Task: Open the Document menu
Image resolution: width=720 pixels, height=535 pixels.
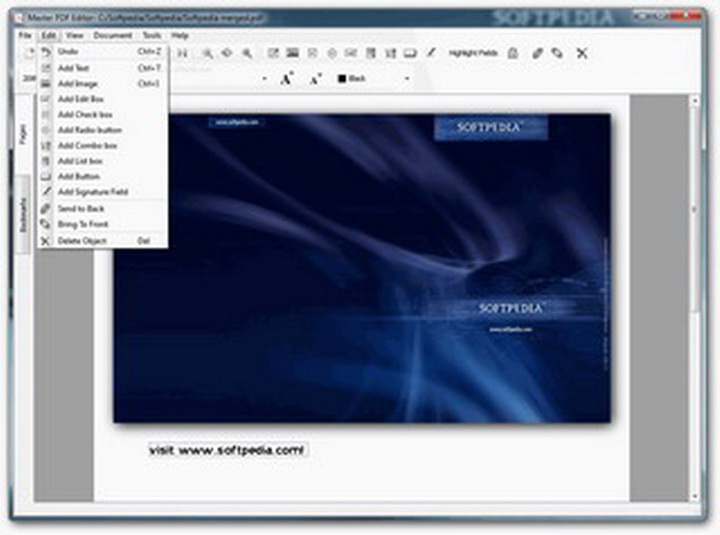Action: [113, 35]
